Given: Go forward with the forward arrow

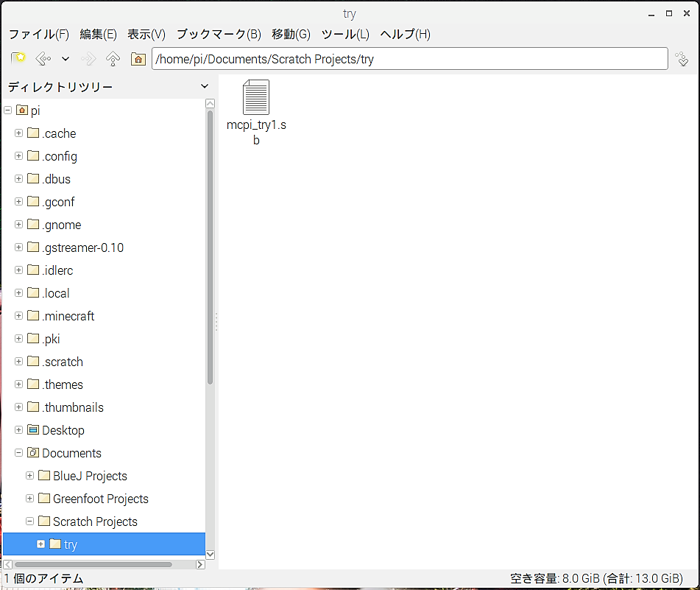Looking at the screenshot, I should tap(88, 58).
